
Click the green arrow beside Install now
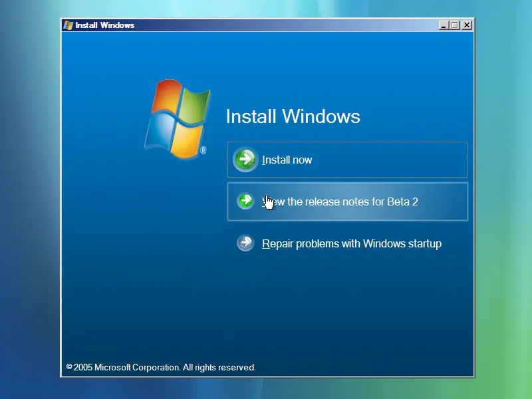tap(245, 159)
